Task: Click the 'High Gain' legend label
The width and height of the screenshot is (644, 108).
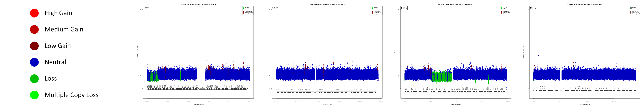Action: [x=58, y=13]
